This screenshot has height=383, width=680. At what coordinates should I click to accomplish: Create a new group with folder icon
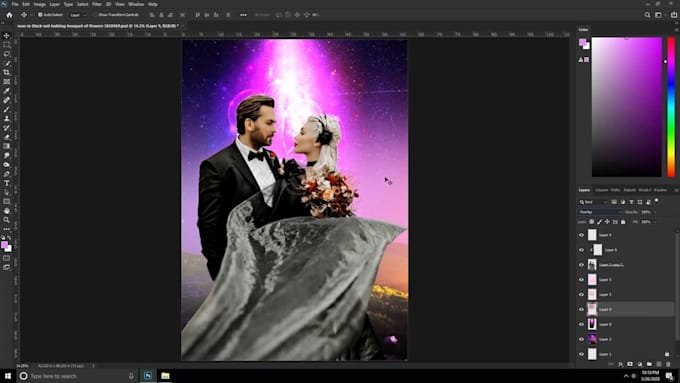coord(649,364)
